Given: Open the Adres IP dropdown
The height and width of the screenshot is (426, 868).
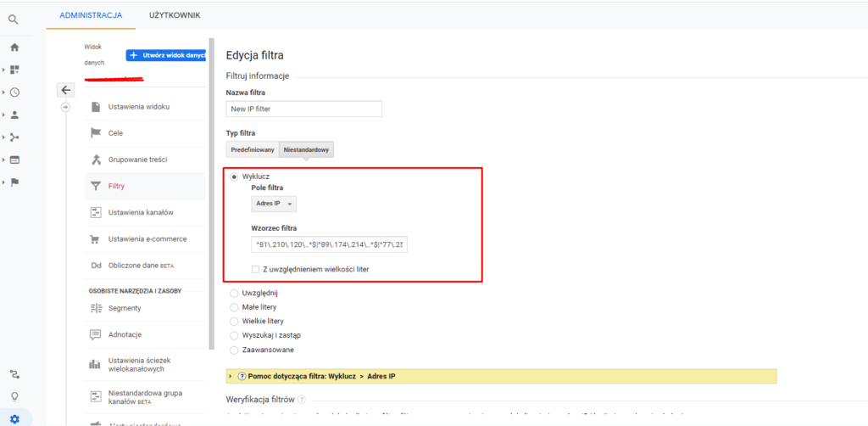Looking at the screenshot, I should tap(275, 204).
